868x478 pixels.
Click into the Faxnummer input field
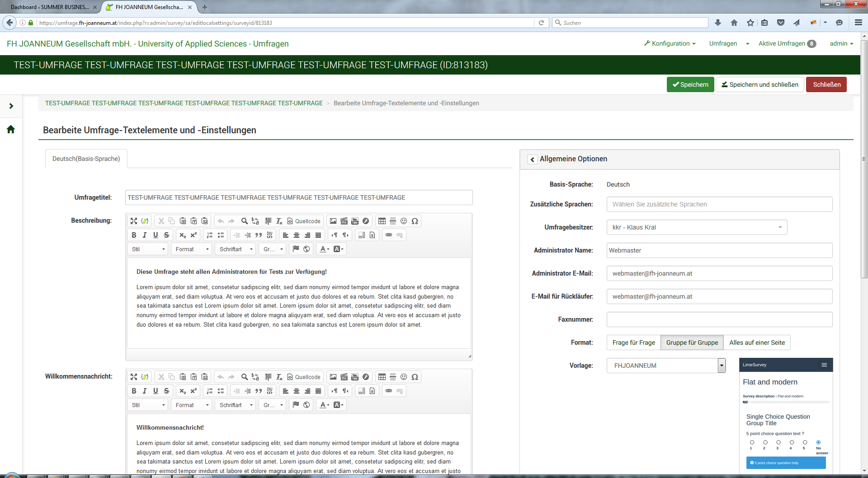point(719,319)
